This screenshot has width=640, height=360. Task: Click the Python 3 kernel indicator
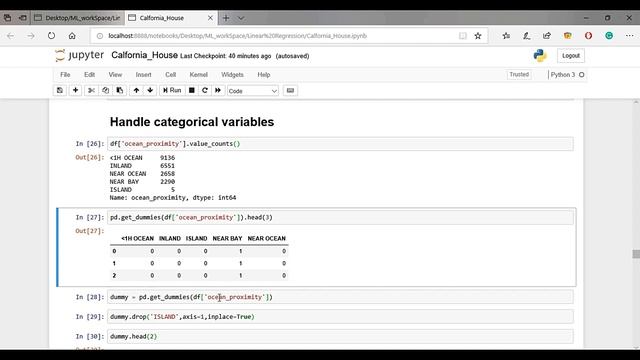tap(567, 75)
